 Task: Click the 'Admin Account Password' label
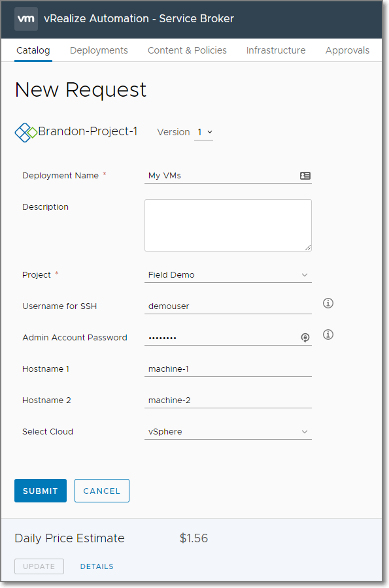pos(75,338)
